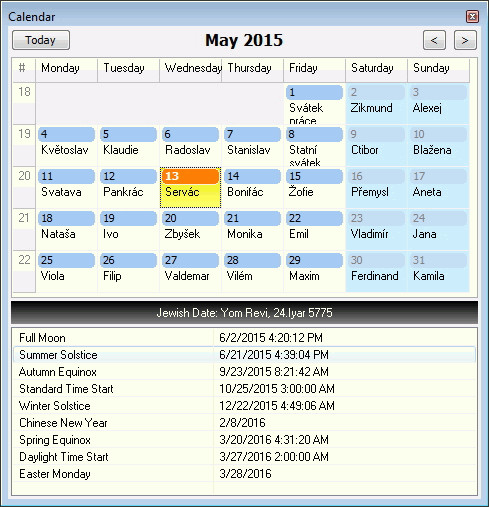Click Monday May 4 Květoslav
This screenshot has width=489, height=507.
66,146
